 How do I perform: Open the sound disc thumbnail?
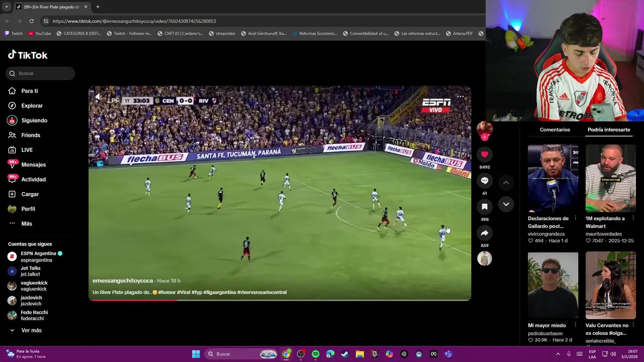pos(485,258)
